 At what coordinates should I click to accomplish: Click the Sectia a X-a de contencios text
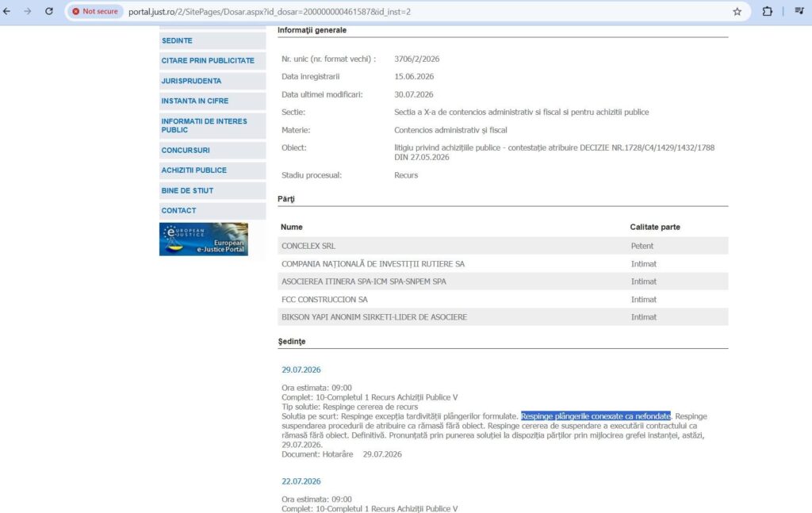521,113
